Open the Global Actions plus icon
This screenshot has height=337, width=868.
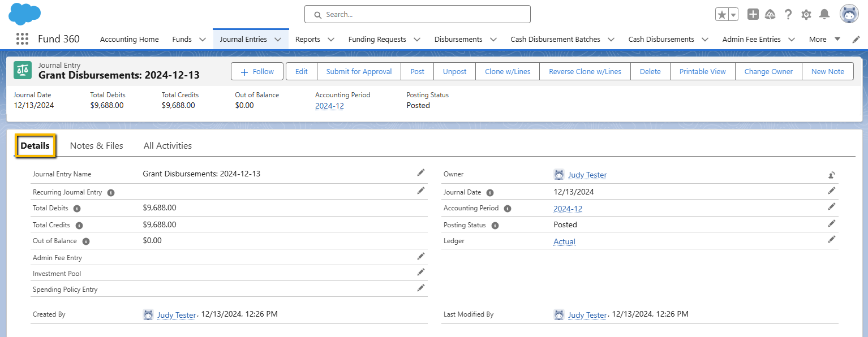point(753,14)
